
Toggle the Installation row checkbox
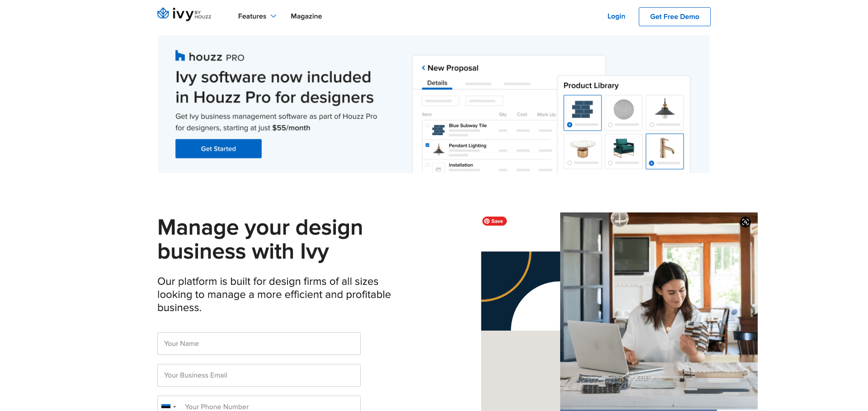[428, 165]
